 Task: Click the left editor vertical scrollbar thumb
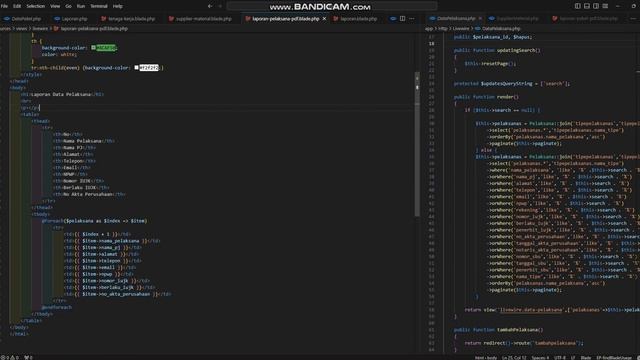click(417, 144)
